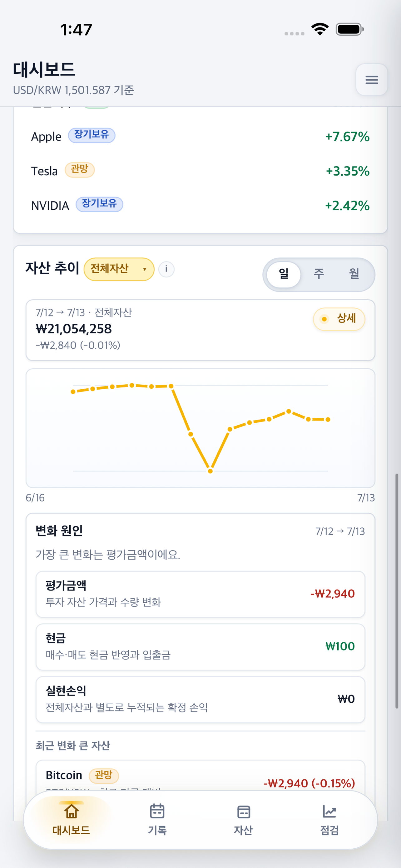Open the 기록 calendar tab icon
Image resolution: width=401 pixels, height=868 pixels.
[x=157, y=811]
